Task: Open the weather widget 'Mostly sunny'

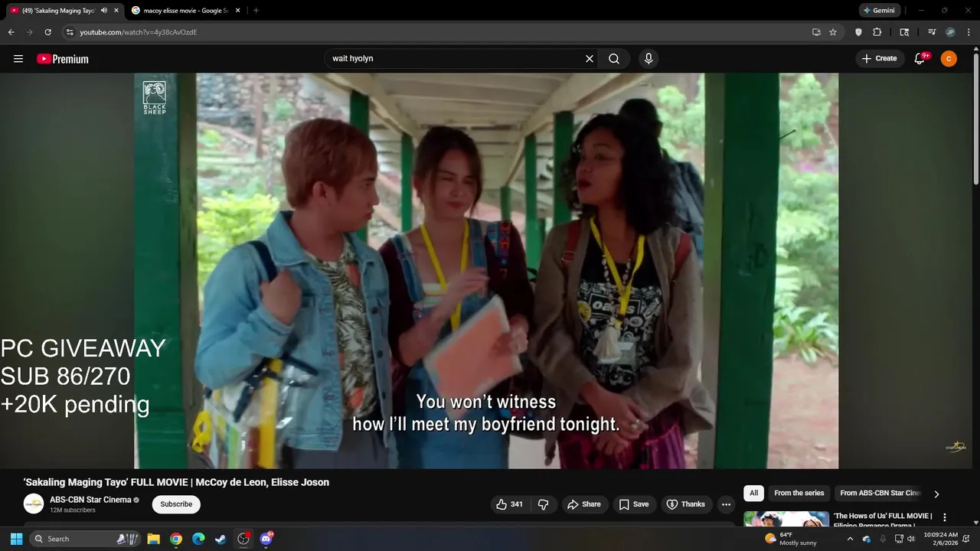Action: (x=790, y=539)
